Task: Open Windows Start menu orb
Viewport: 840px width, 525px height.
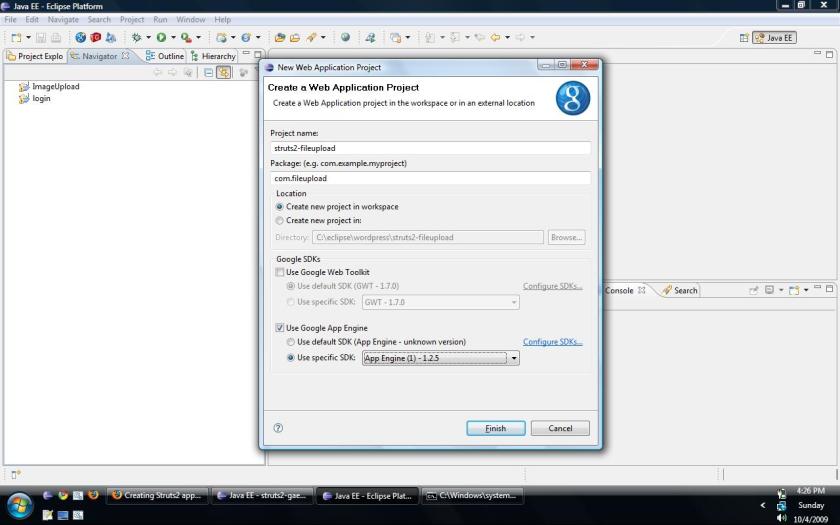Action: click(19, 505)
